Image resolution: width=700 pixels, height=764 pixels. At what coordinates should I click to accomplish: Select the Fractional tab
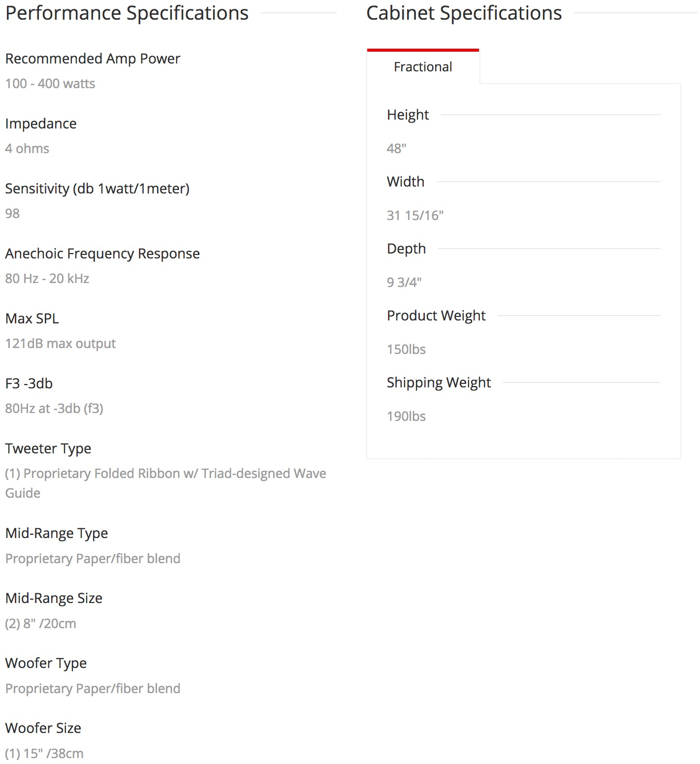423,67
